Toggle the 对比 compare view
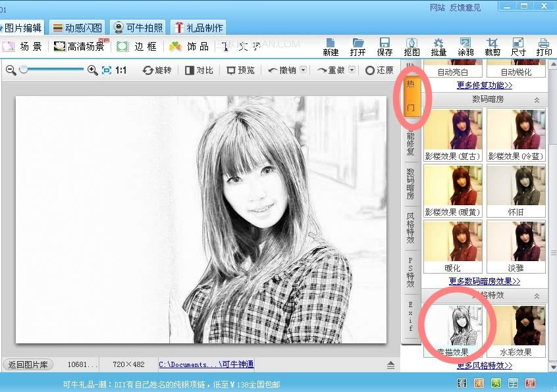557x392 pixels. [199, 70]
